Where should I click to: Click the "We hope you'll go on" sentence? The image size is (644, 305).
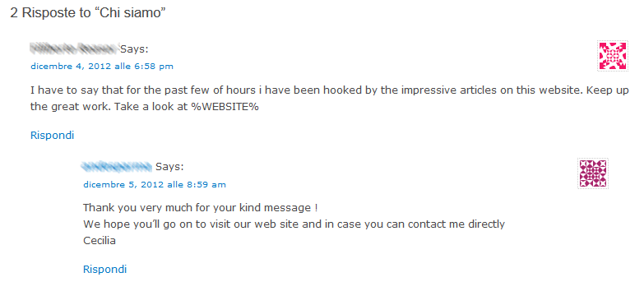click(294, 224)
